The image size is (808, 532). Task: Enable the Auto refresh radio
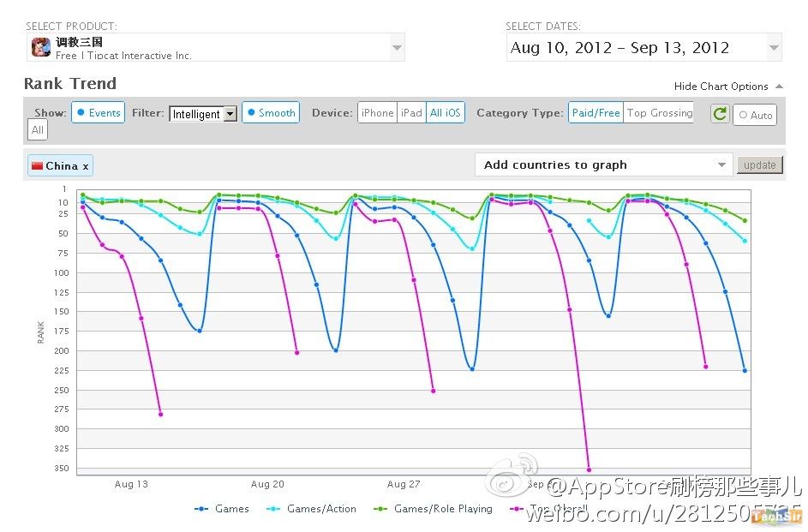tap(755, 115)
